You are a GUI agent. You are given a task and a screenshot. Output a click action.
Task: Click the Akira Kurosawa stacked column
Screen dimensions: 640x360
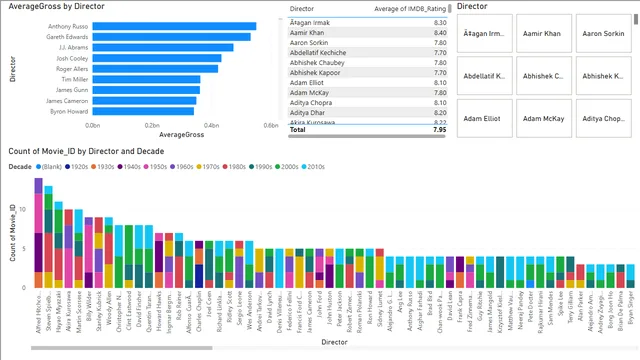[x=69, y=249]
